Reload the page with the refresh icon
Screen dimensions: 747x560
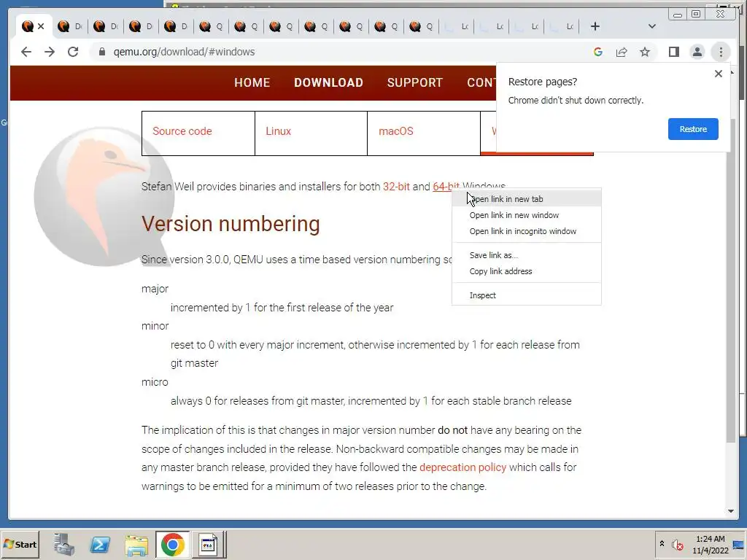(x=73, y=52)
